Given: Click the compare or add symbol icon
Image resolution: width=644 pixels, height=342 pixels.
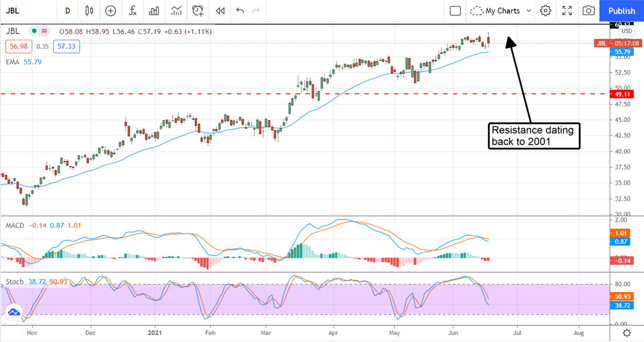Looking at the screenshot, I should [111, 11].
